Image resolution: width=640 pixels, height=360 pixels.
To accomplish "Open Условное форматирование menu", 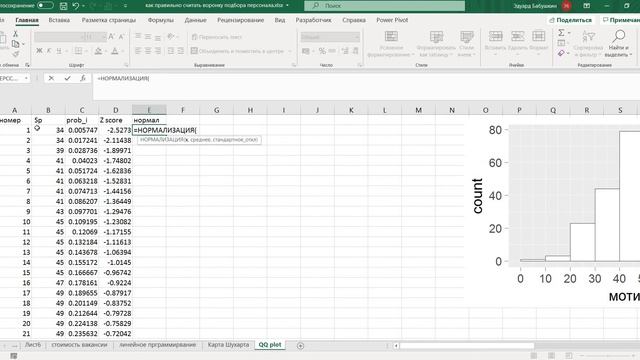I will [x=391, y=44].
